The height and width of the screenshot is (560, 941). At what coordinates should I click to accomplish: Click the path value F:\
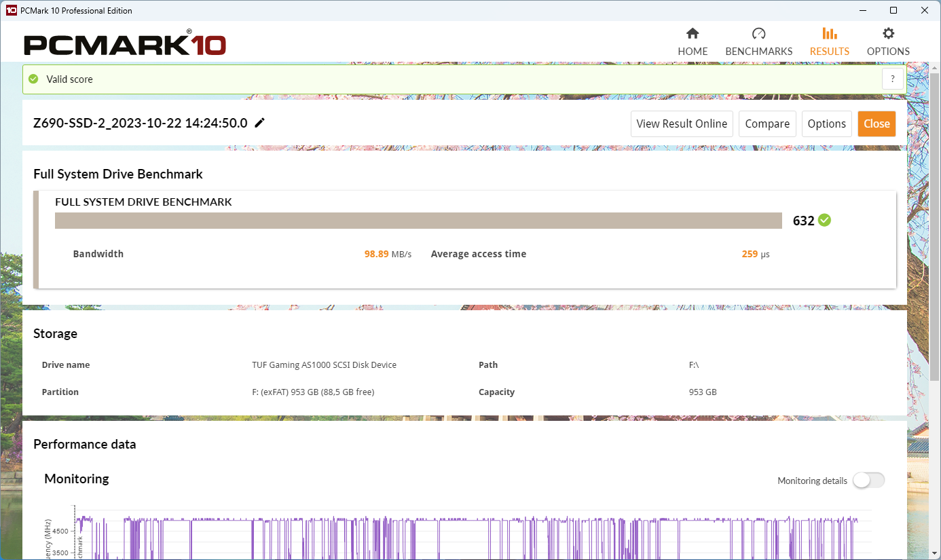pyautogui.click(x=694, y=365)
